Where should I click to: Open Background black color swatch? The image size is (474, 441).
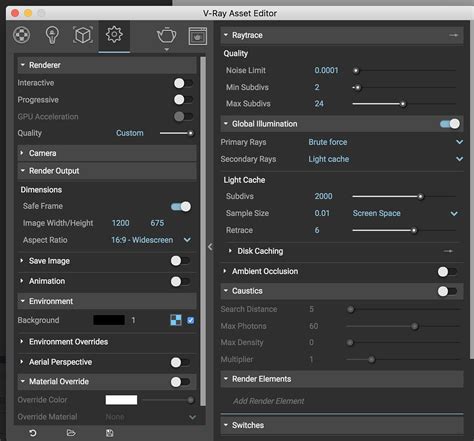tap(109, 320)
